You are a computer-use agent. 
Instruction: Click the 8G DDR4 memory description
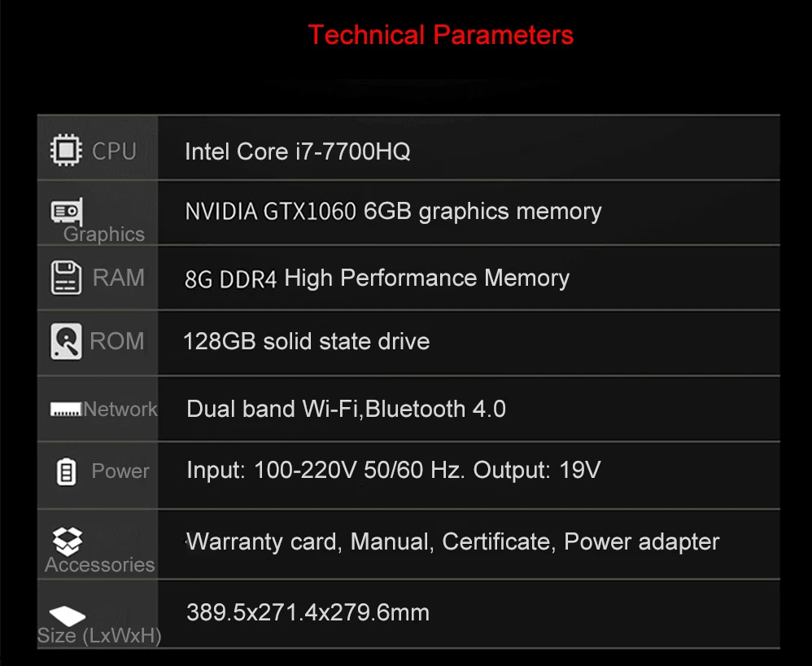(x=377, y=278)
